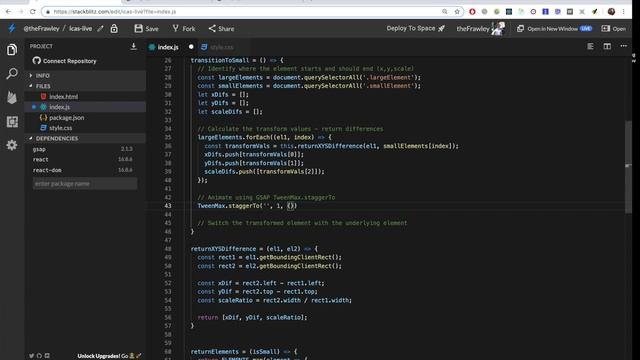Image resolution: width=640 pixels, height=360 pixels.
Task: Focus the enter package name field
Action: [85, 184]
